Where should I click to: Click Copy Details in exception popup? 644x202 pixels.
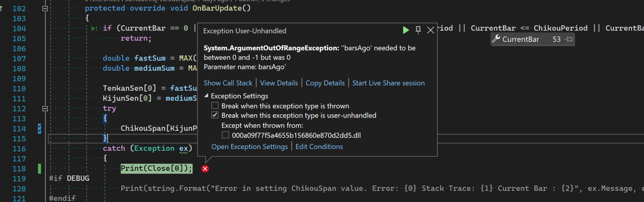(x=325, y=83)
